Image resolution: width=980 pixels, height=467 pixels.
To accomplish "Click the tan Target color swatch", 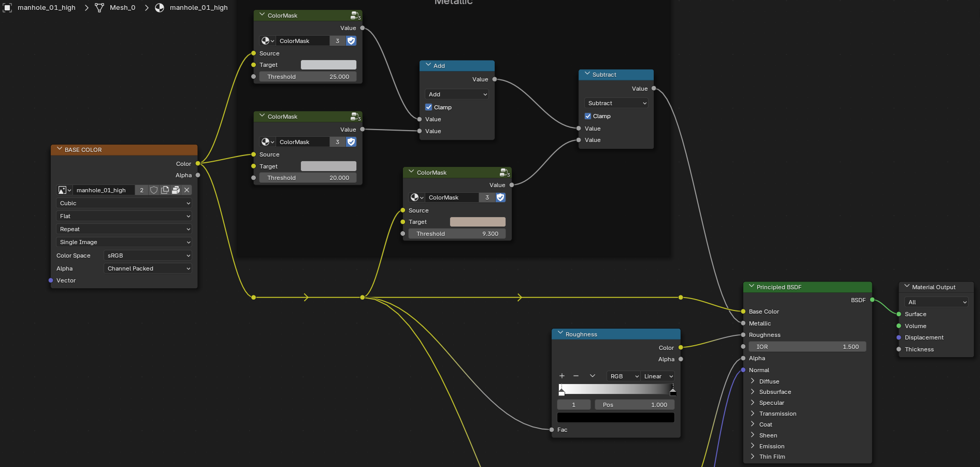I will 478,222.
